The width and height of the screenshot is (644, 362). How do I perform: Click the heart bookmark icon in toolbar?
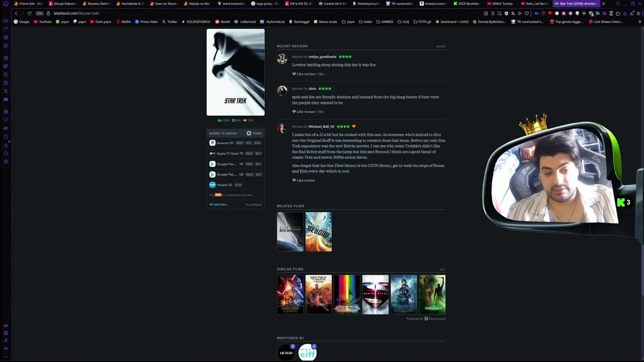pos(527,13)
